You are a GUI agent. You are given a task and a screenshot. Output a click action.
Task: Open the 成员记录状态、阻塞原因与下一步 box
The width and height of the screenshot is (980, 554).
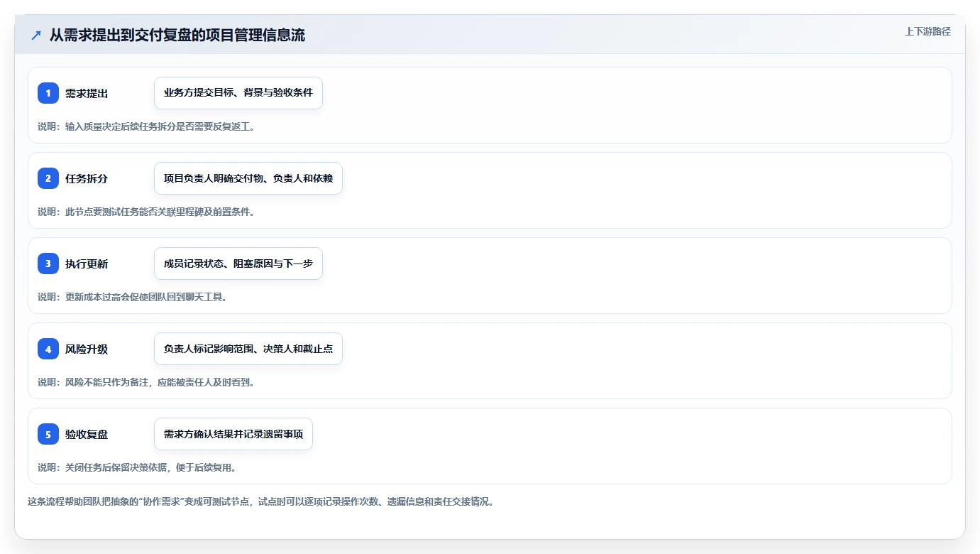[238, 264]
